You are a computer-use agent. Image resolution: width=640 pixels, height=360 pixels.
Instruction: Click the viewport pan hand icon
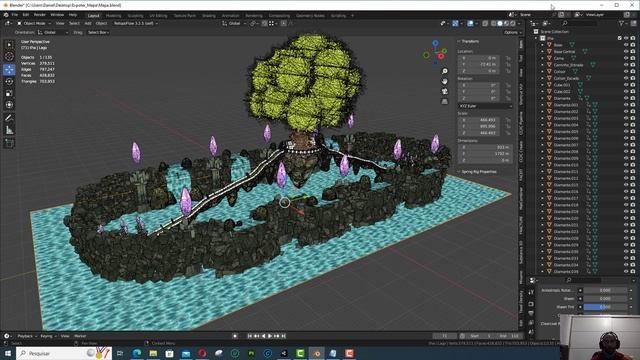(x=444, y=81)
